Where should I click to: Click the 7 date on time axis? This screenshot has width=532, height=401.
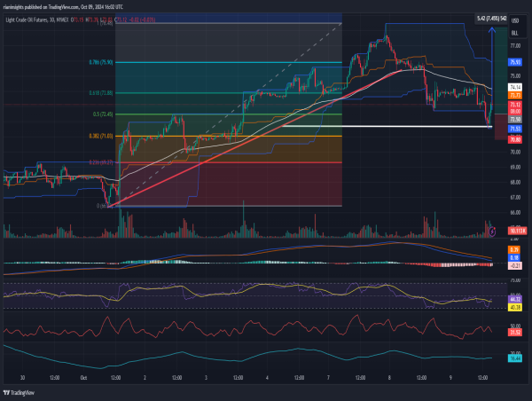pos(328,378)
